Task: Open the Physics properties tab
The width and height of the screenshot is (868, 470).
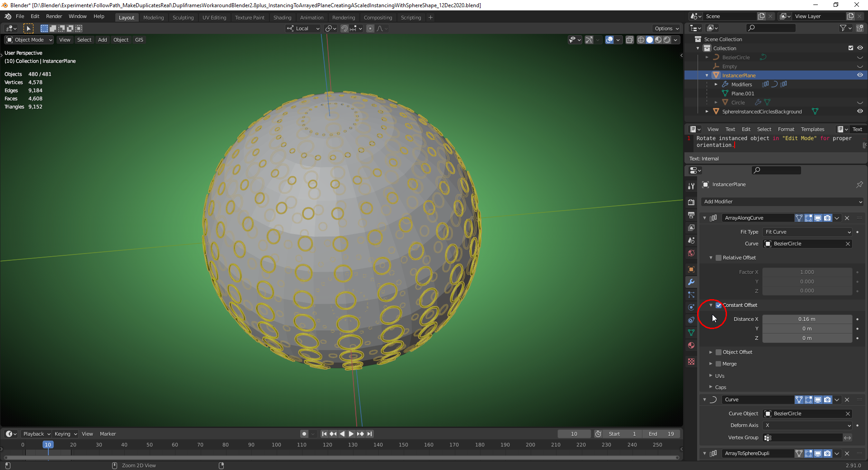Action: coord(691,307)
